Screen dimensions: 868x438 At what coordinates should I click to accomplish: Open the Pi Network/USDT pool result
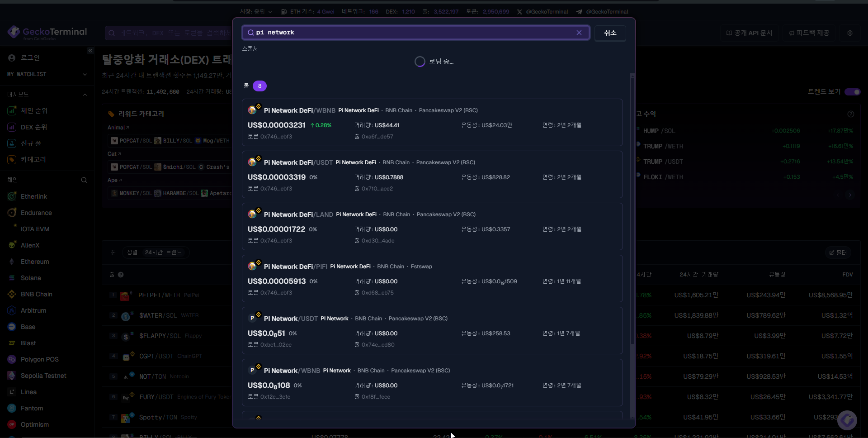click(432, 331)
